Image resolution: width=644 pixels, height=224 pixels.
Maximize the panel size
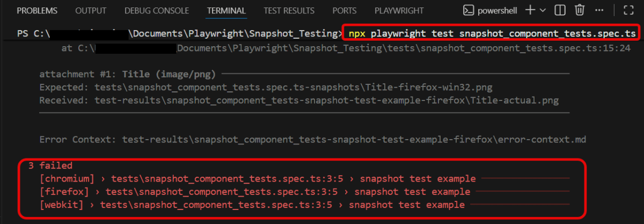[x=628, y=10]
